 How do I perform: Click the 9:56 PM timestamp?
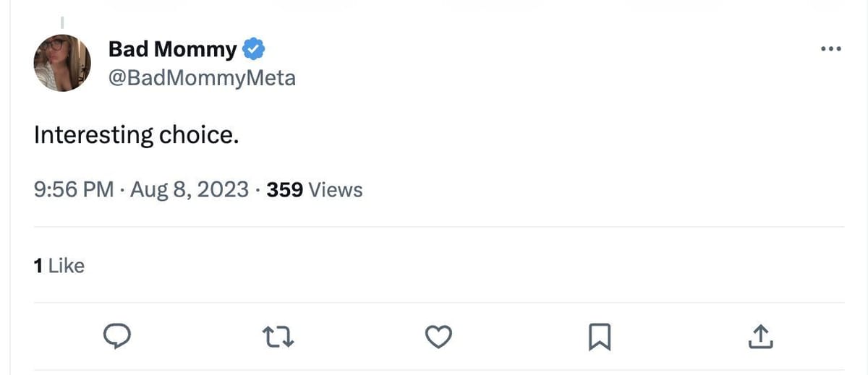74,190
